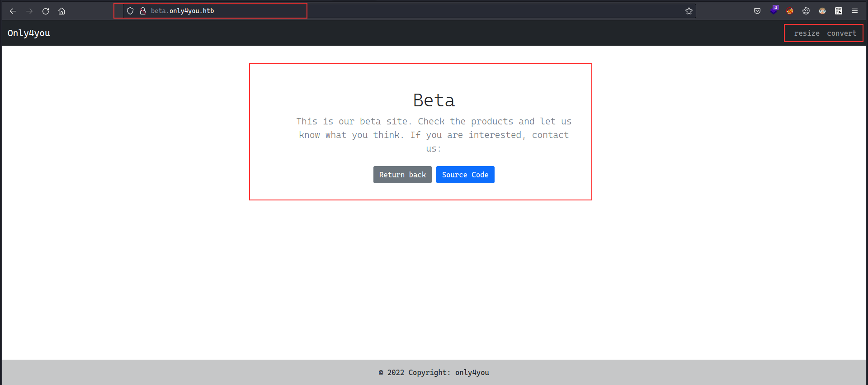Click the Return back button
Viewport: 868px width, 385px height.
402,175
